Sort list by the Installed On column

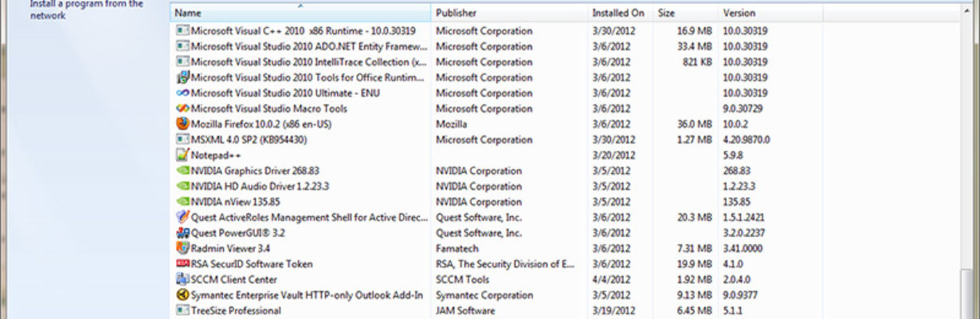tap(621, 14)
